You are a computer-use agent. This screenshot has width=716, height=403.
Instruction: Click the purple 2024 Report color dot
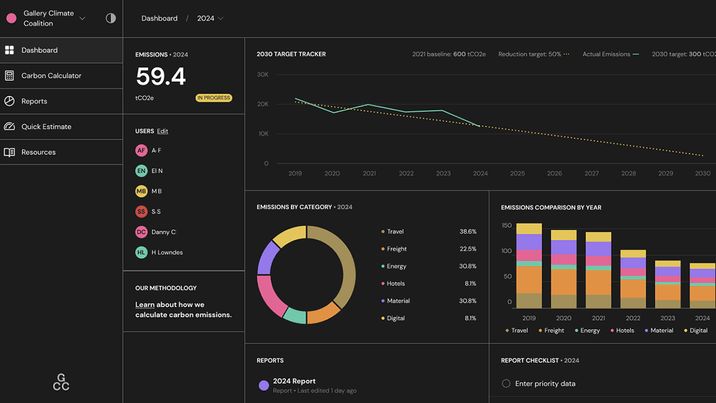[263, 385]
